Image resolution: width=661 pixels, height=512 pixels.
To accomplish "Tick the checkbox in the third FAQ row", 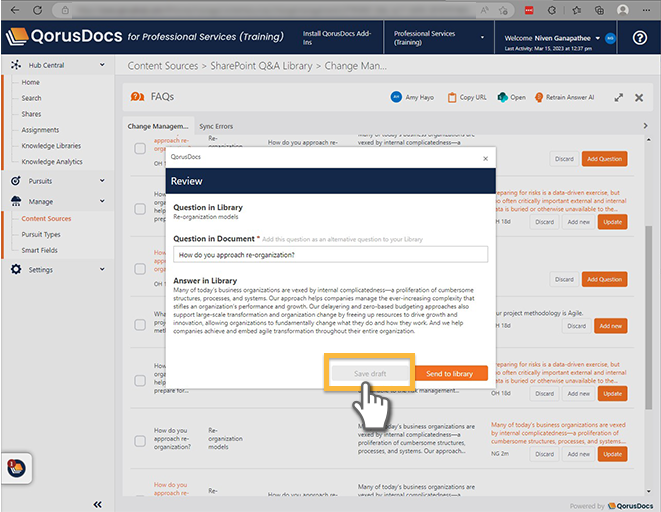I will click(140, 268).
